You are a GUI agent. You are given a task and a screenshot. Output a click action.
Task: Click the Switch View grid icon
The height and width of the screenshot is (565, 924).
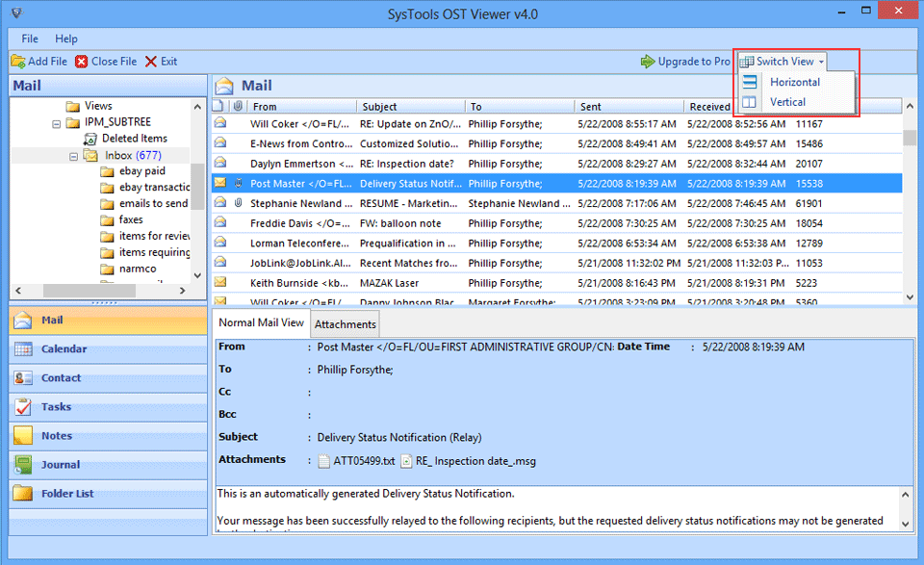pos(747,62)
